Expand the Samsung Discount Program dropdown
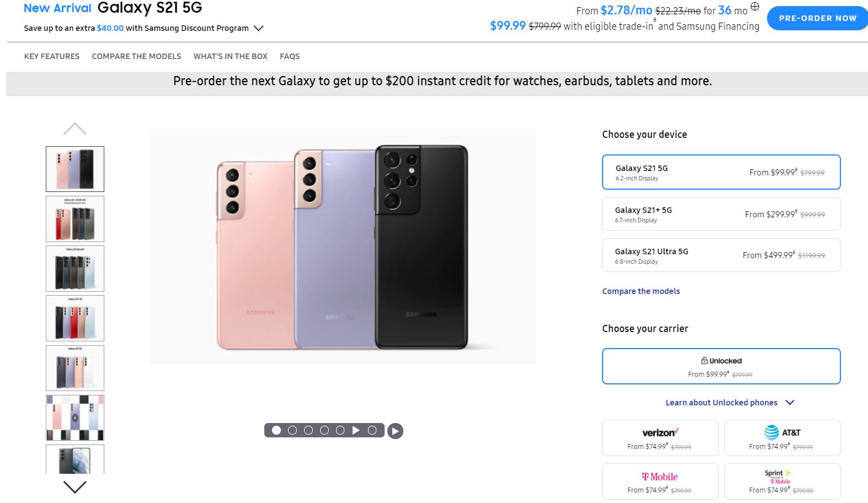The image size is (868, 503). point(258,28)
